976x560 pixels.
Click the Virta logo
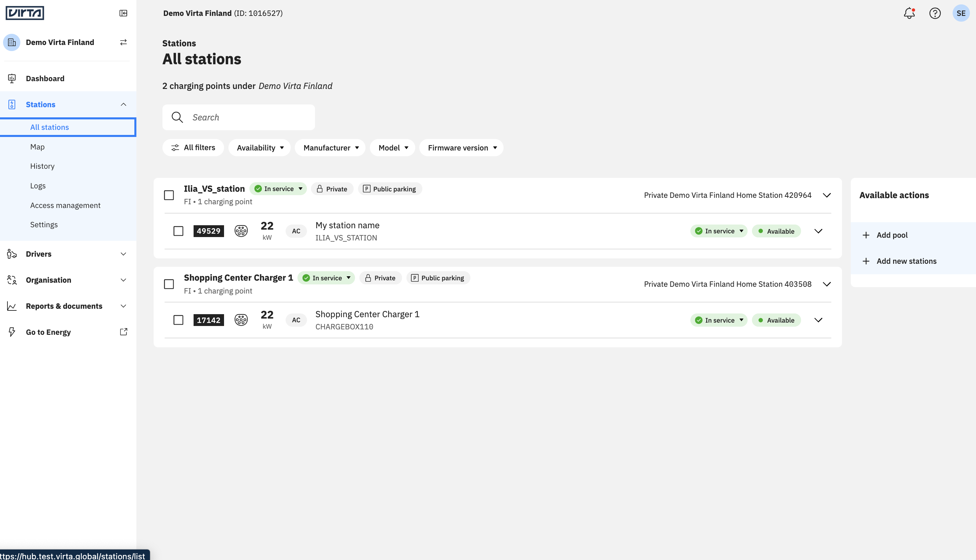coord(25,13)
